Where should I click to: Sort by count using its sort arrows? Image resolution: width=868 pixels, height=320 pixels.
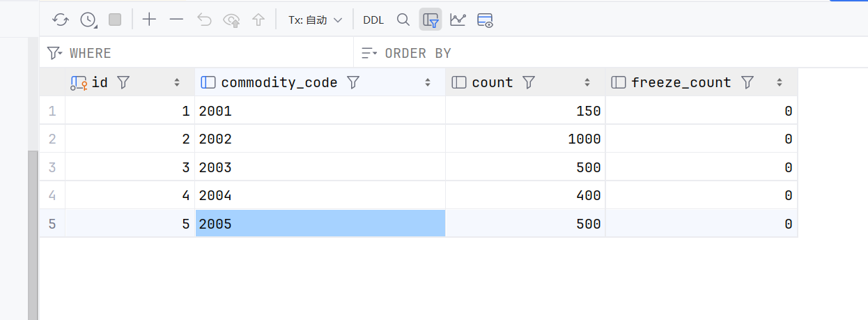pos(587,82)
